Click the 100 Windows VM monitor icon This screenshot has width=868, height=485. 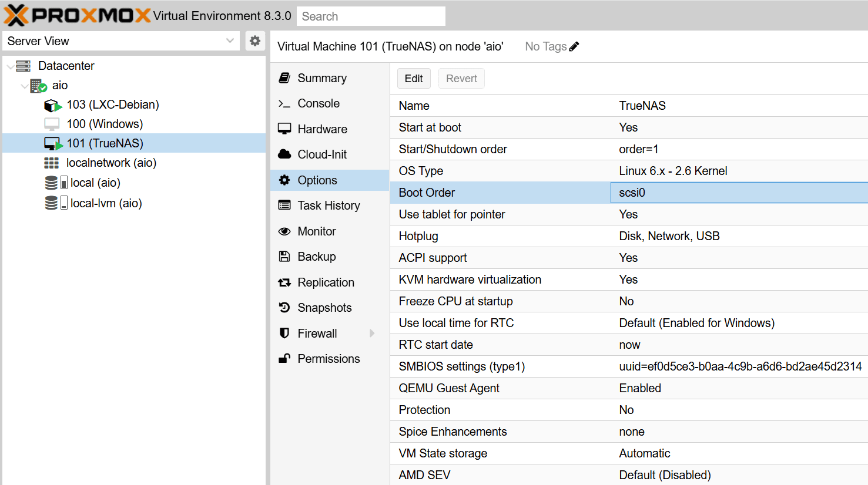pos(52,124)
